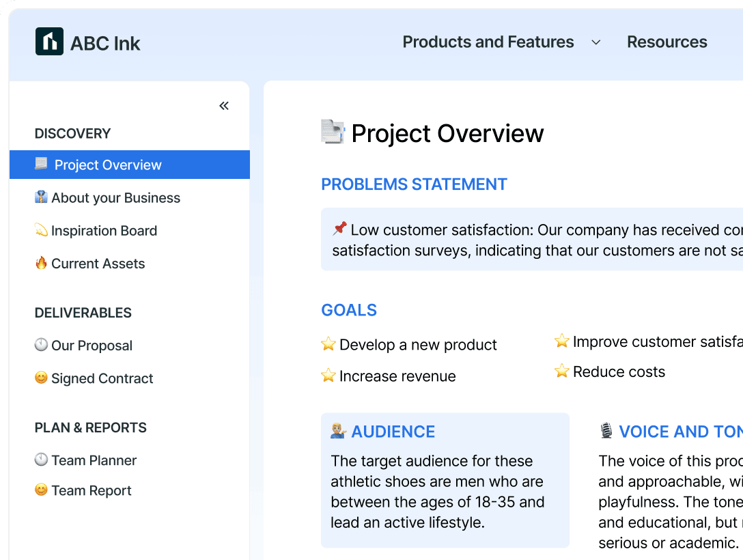
Task: Open the Products and Features menu
Action: 488,42
